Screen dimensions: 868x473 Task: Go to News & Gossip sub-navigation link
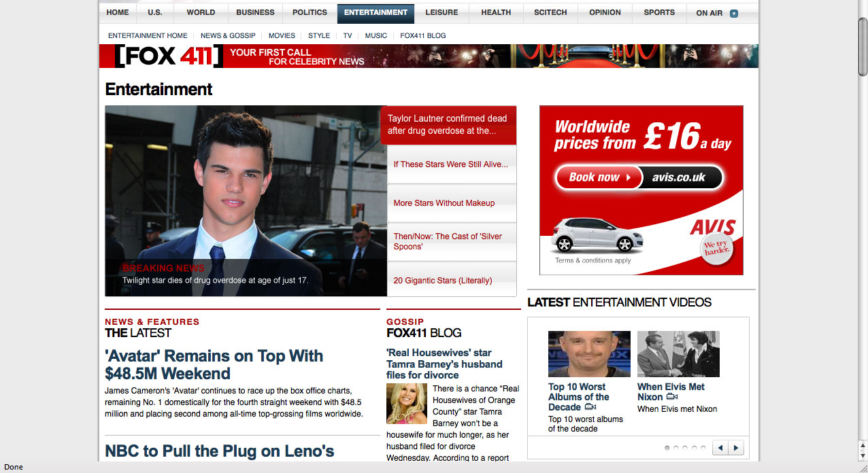228,35
